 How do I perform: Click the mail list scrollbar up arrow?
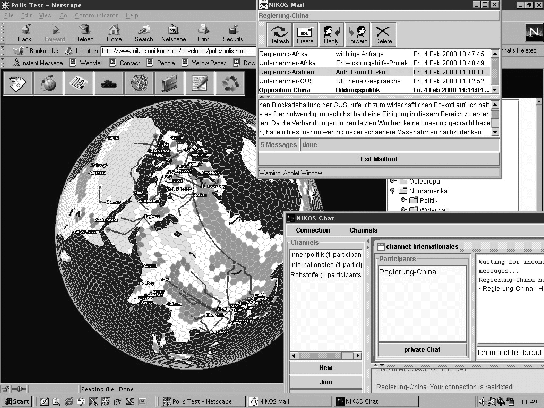(495, 53)
